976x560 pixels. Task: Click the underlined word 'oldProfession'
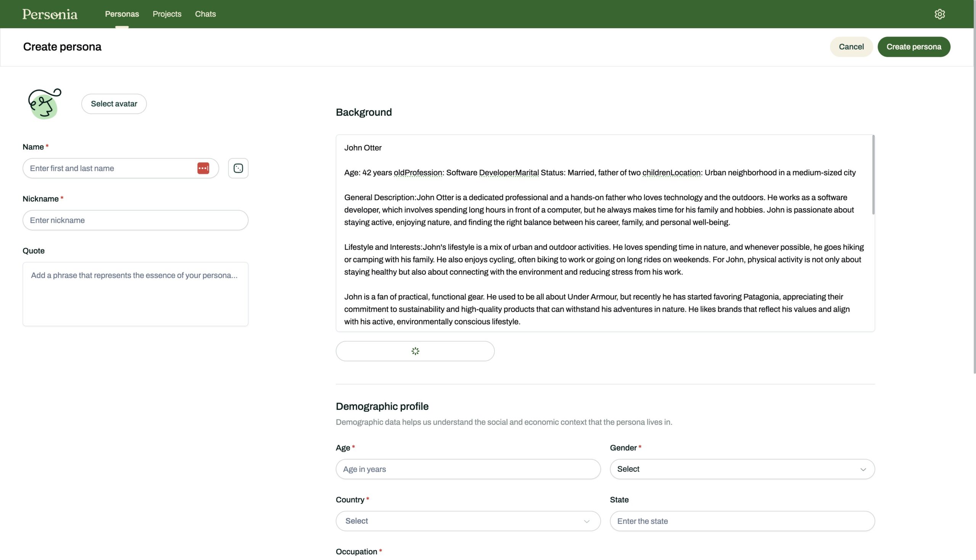(x=417, y=173)
